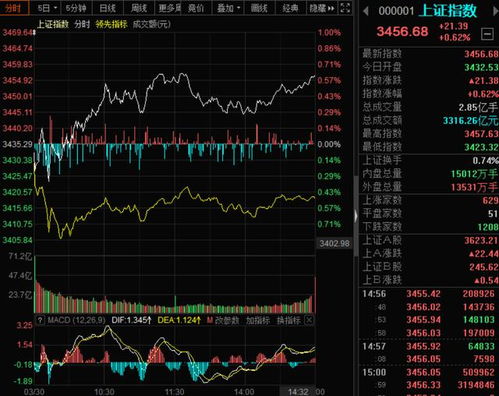Click the 领先指标 legend label

pyautogui.click(x=111, y=24)
